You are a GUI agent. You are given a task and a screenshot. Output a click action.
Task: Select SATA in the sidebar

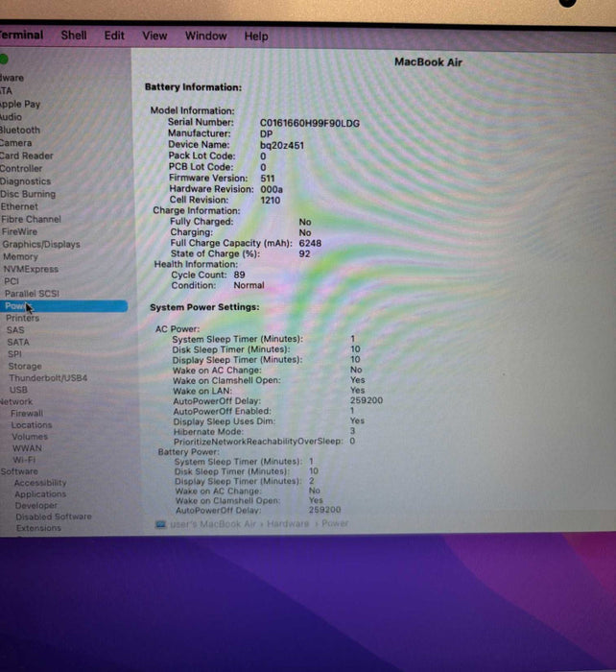tap(18, 342)
